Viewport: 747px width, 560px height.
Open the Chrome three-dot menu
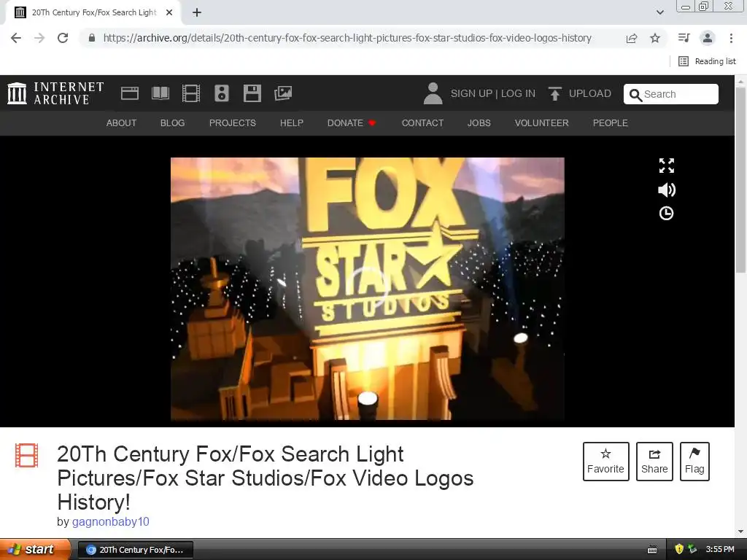pyautogui.click(x=731, y=38)
